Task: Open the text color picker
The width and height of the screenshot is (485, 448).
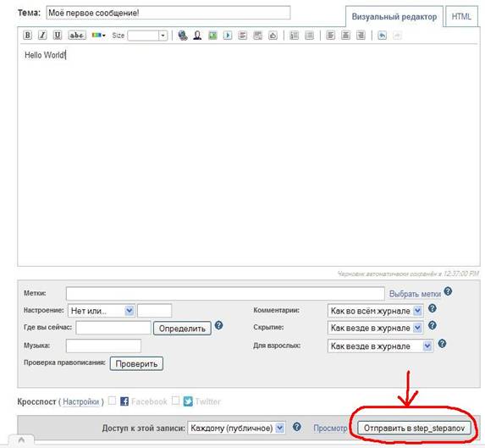Action: (x=99, y=36)
